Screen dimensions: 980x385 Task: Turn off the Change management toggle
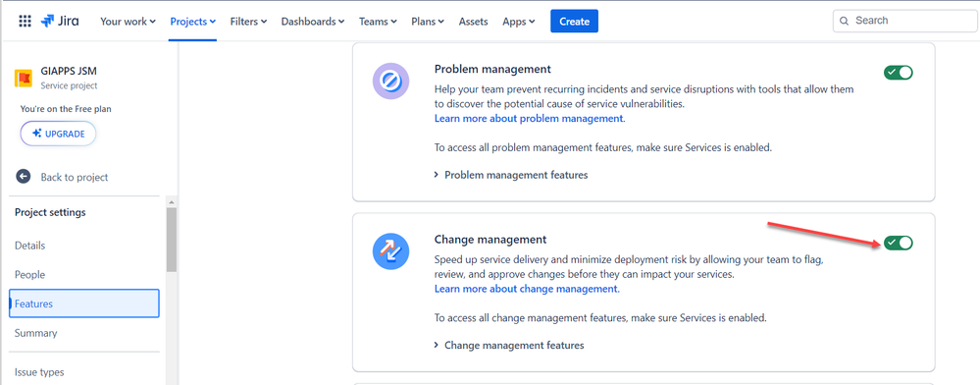coord(899,243)
